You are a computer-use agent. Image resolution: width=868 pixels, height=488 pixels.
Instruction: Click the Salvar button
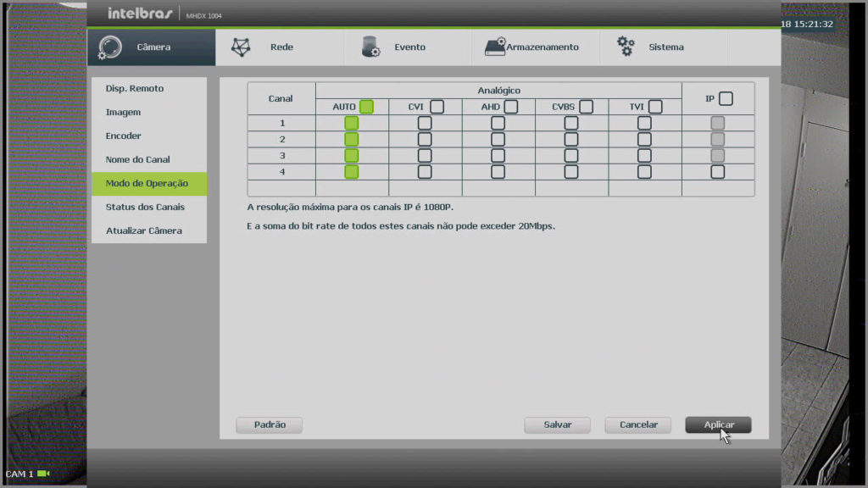tap(557, 425)
